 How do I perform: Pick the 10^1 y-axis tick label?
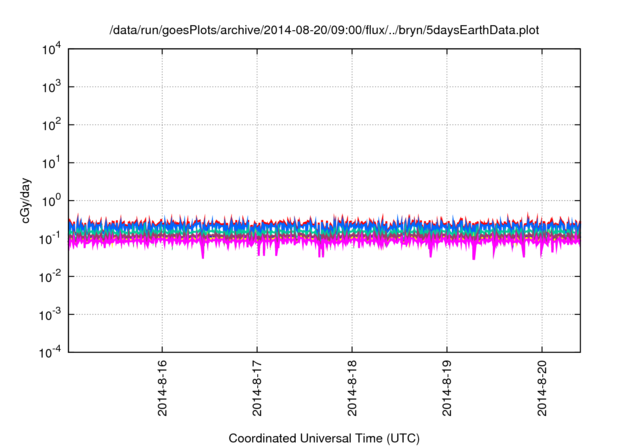click(52, 162)
